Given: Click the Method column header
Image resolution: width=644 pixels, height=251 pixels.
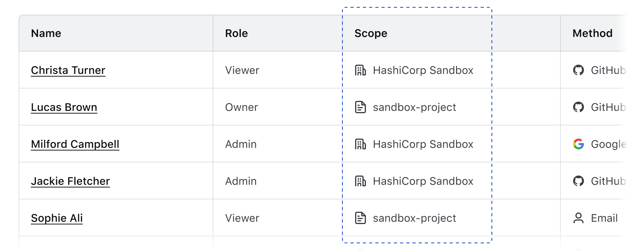Looking at the screenshot, I should 592,33.
